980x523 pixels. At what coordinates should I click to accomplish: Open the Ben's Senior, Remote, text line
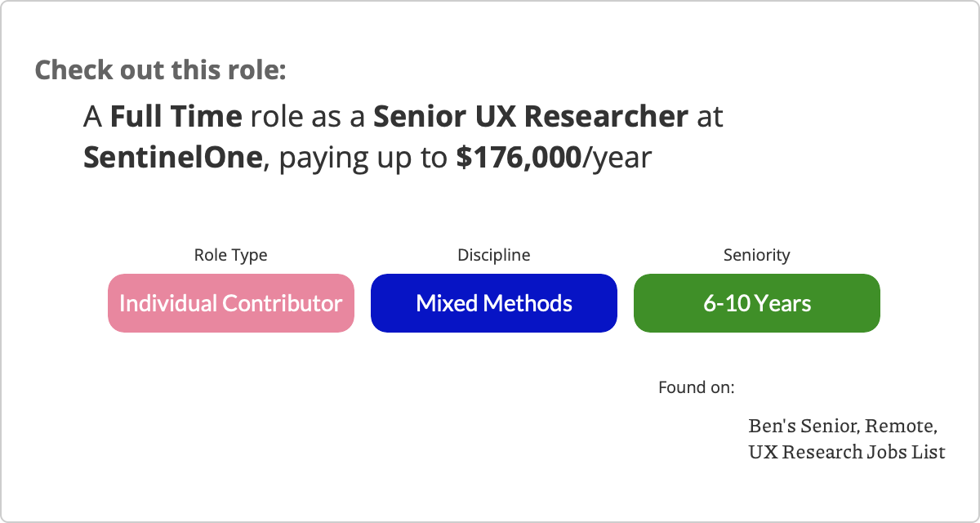(843, 427)
